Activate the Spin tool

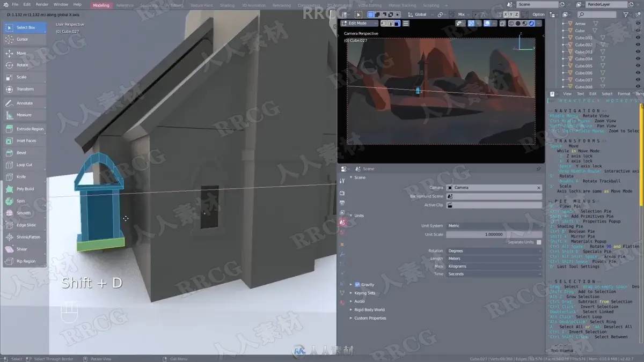[x=25, y=201]
